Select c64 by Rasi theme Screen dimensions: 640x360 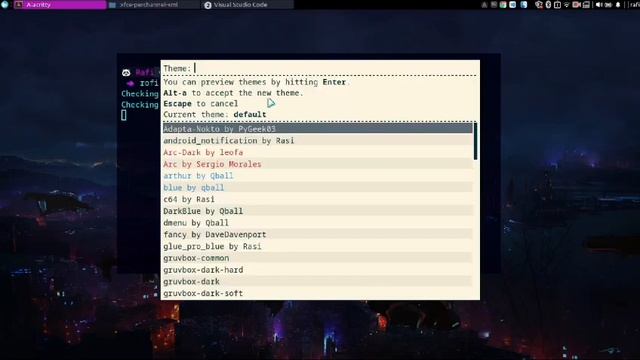(318, 199)
